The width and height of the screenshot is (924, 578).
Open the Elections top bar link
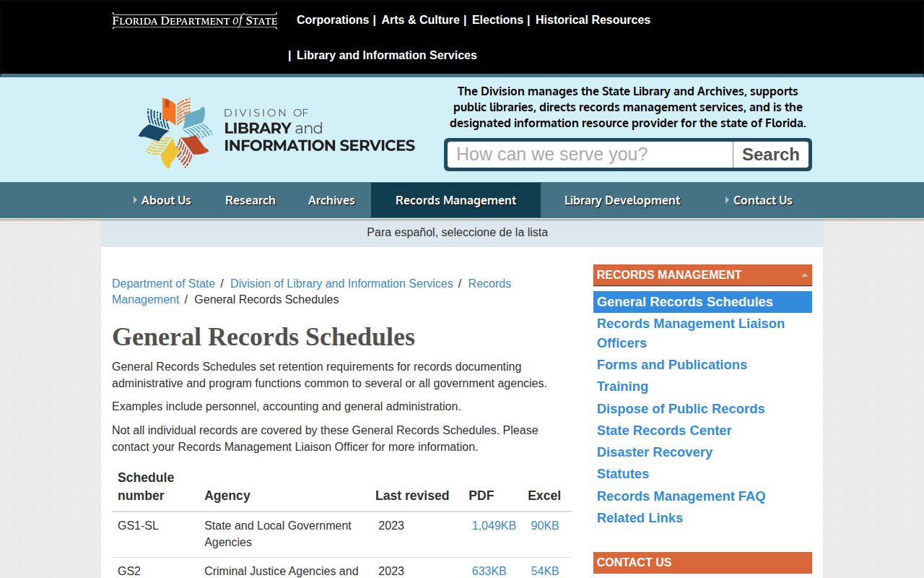point(497,20)
